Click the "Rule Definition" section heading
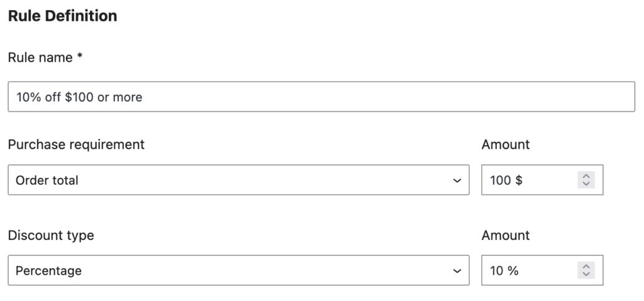Image resolution: width=644 pixels, height=301 pixels. (62, 16)
